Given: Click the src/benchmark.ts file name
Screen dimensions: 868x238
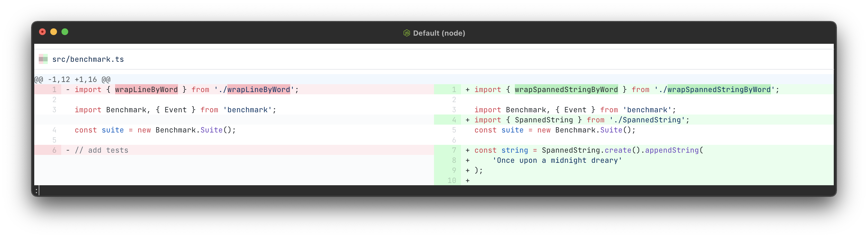Looking at the screenshot, I should pyautogui.click(x=88, y=59).
